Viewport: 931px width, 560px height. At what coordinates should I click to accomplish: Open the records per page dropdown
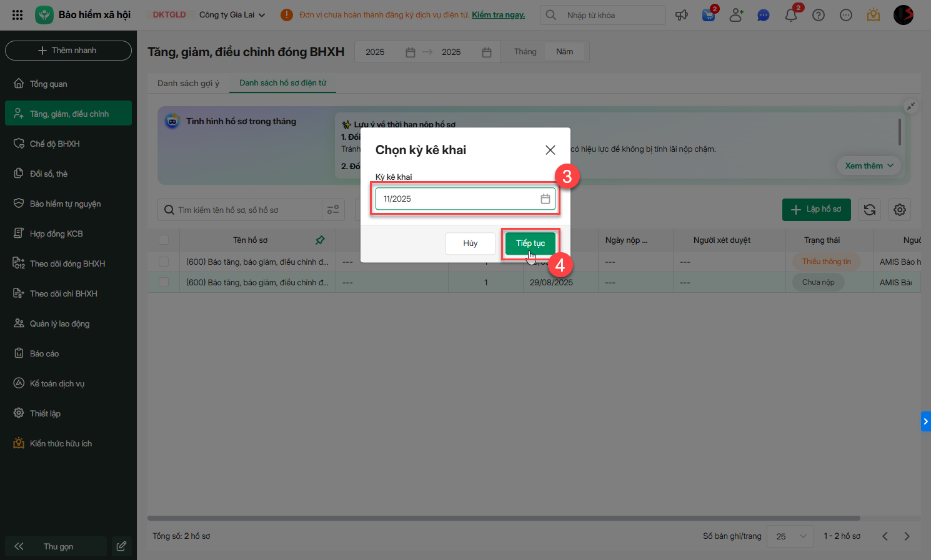tap(790, 536)
